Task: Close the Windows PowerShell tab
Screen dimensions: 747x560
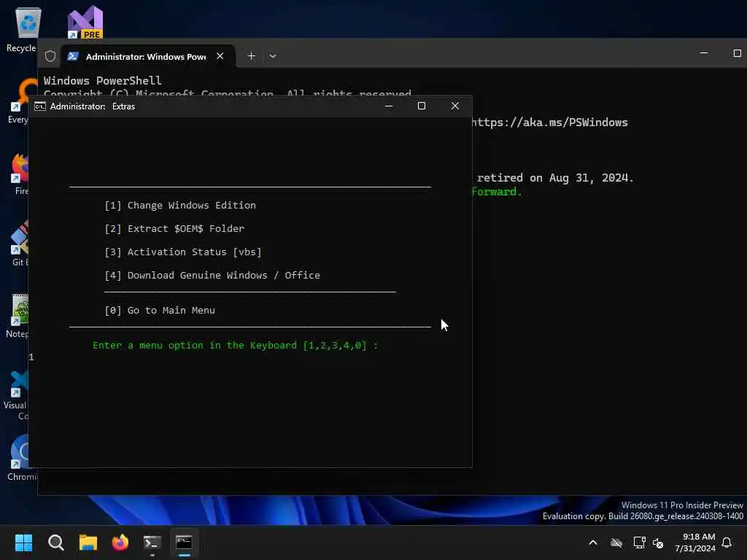Action: [220, 55]
